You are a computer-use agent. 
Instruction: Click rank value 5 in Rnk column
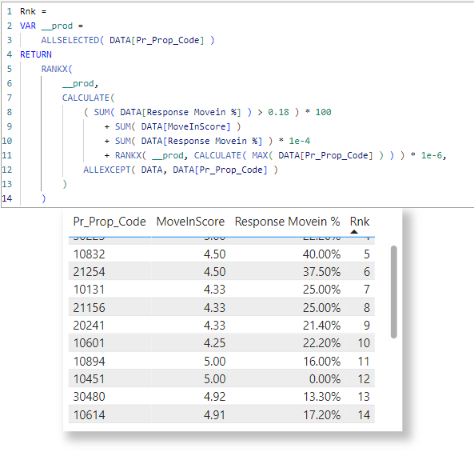[367, 254]
